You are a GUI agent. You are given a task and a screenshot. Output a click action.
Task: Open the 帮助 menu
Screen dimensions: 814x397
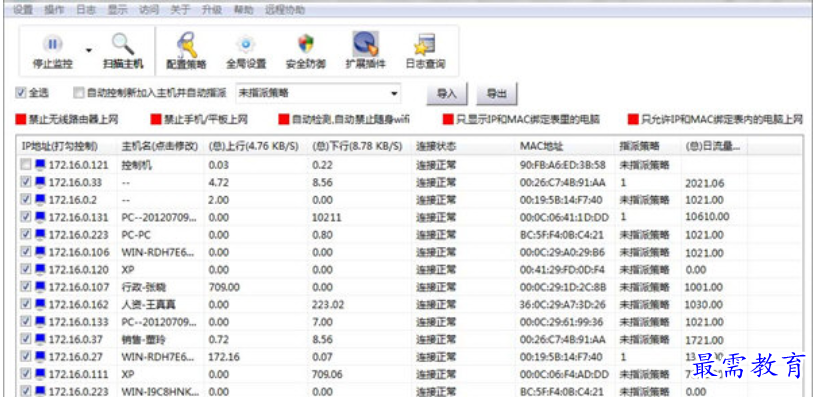click(x=243, y=10)
